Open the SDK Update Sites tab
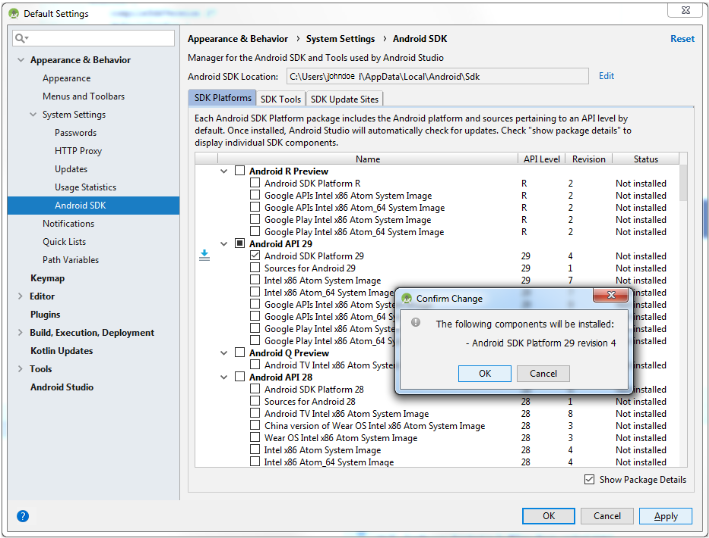The width and height of the screenshot is (709, 538). [x=344, y=99]
